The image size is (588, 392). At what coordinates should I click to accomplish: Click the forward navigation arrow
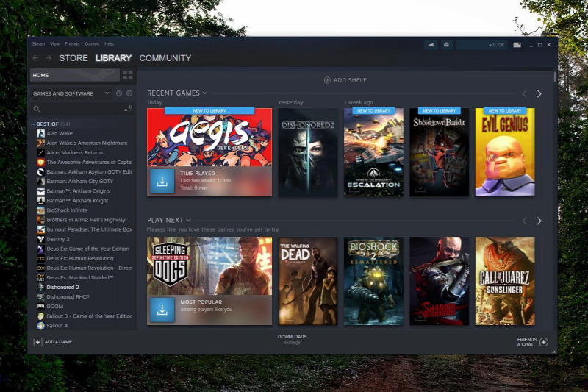pos(49,58)
